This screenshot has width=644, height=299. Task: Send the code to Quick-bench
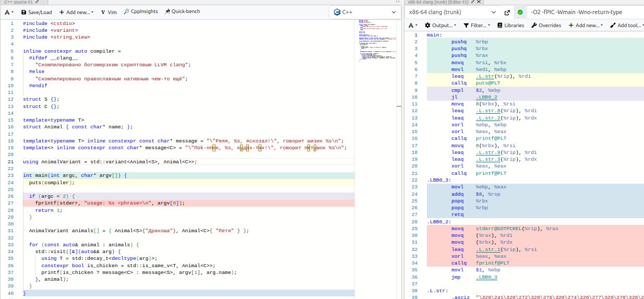182,11
